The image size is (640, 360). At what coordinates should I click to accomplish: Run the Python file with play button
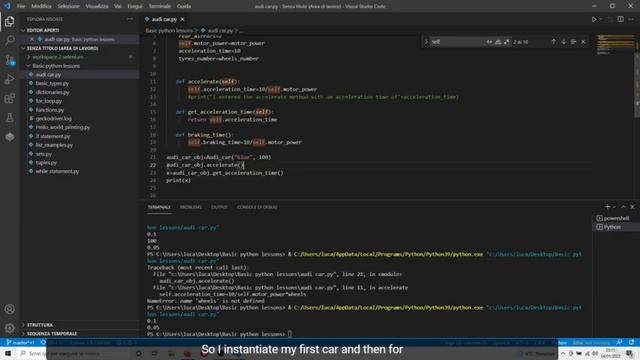click(594, 19)
